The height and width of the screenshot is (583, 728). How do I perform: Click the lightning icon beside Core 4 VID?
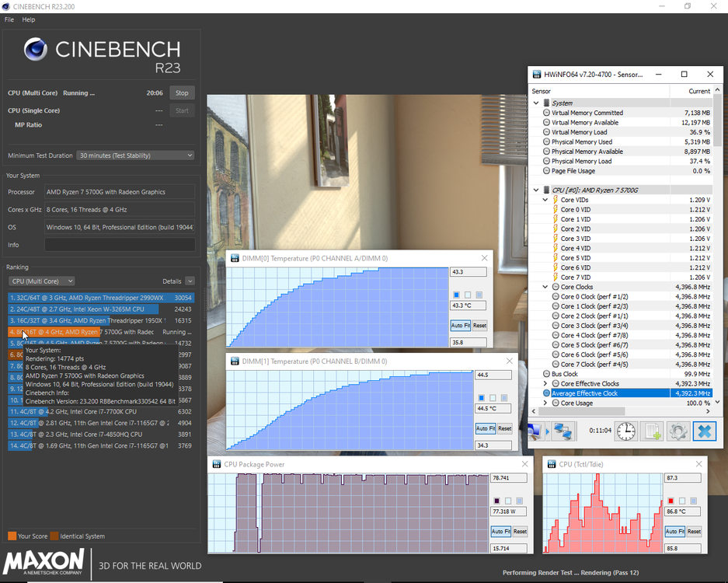pos(556,248)
